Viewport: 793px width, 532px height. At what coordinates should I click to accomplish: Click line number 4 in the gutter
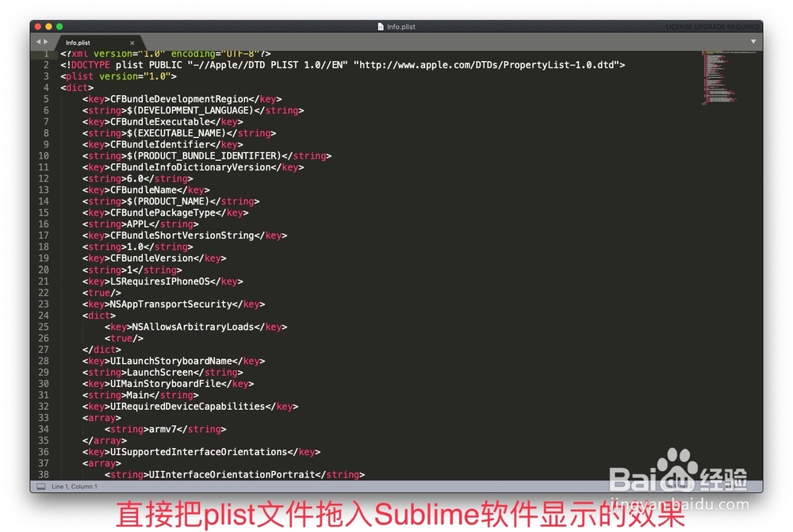(x=46, y=87)
